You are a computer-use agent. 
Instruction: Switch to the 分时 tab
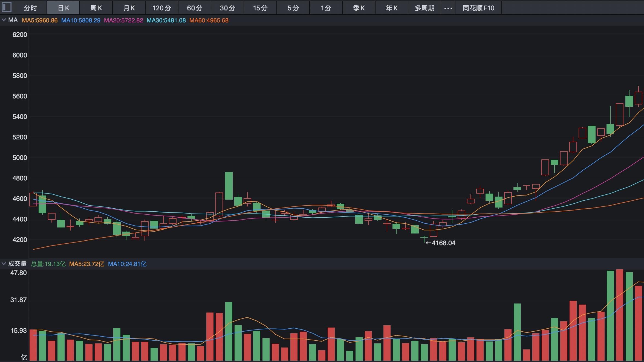(x=30, y=8)
